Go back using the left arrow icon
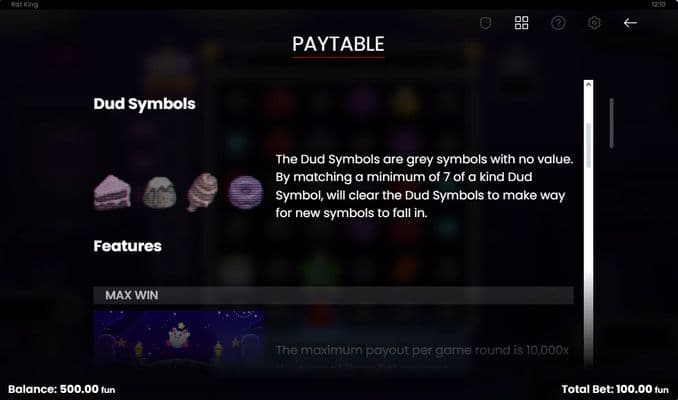678x400 pixels. coord(630,23)
